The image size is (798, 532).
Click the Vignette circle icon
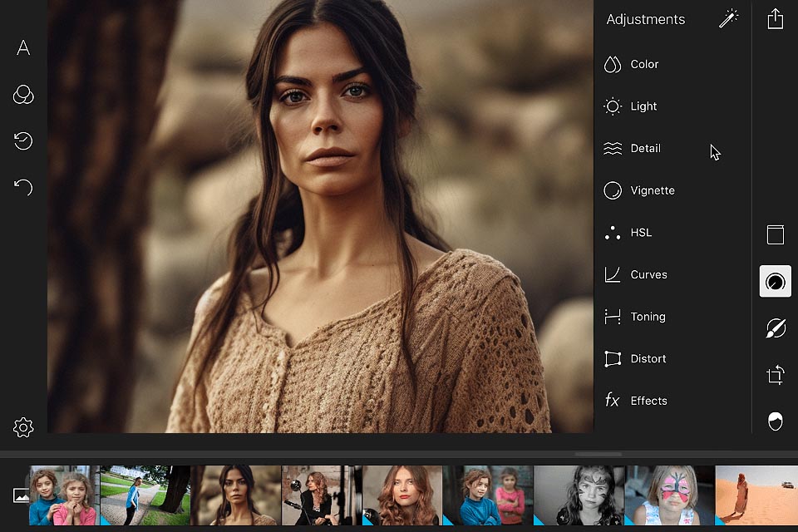613,190
